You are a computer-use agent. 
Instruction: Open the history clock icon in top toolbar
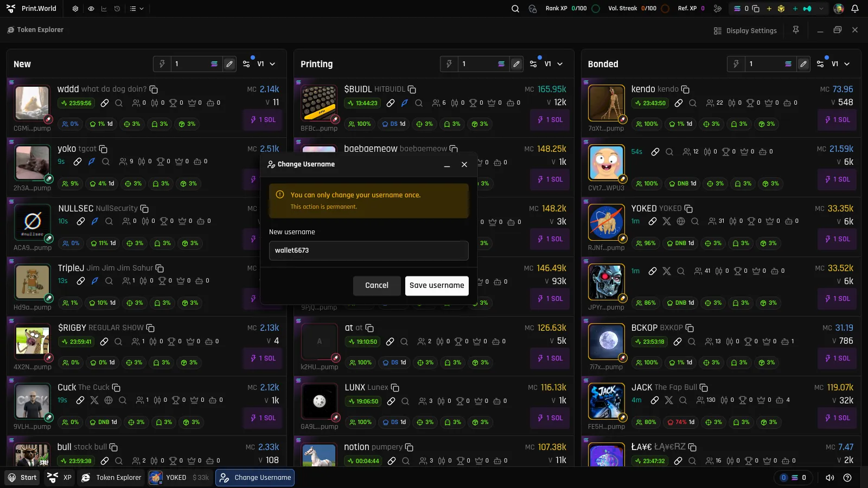pyautogui.click(x=117, y=9)
